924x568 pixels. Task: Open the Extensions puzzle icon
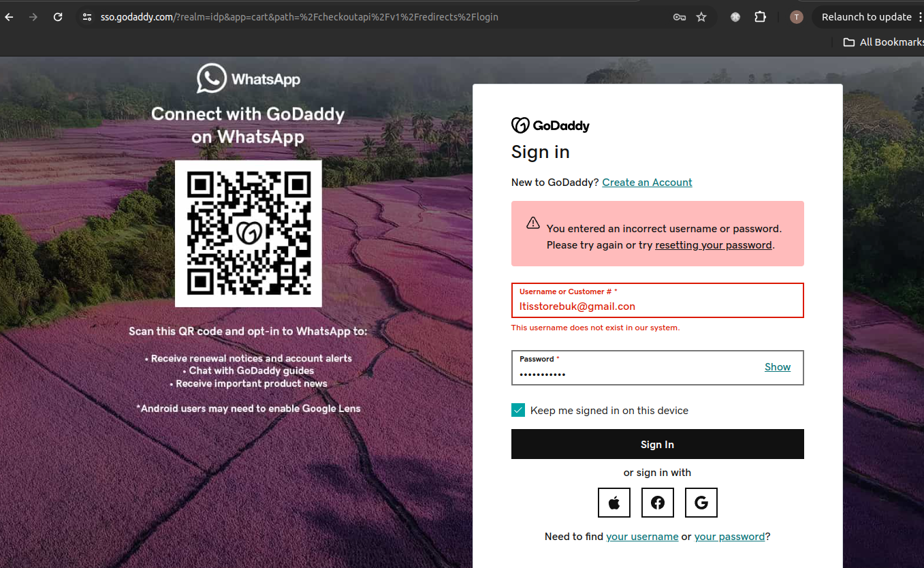(761, 17)
